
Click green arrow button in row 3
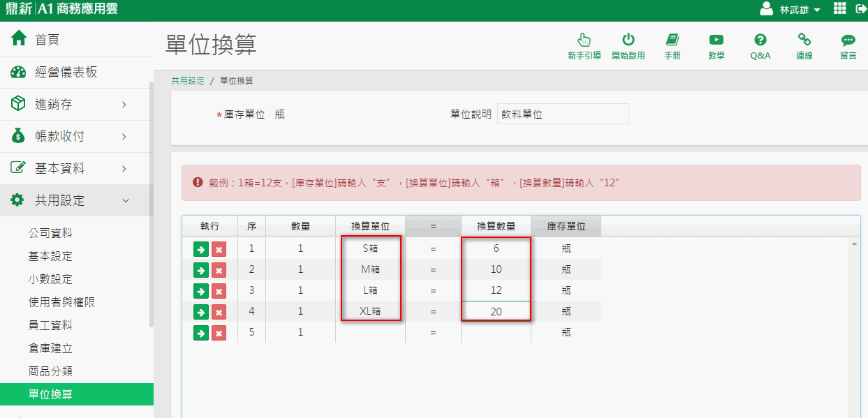point(201,291)
